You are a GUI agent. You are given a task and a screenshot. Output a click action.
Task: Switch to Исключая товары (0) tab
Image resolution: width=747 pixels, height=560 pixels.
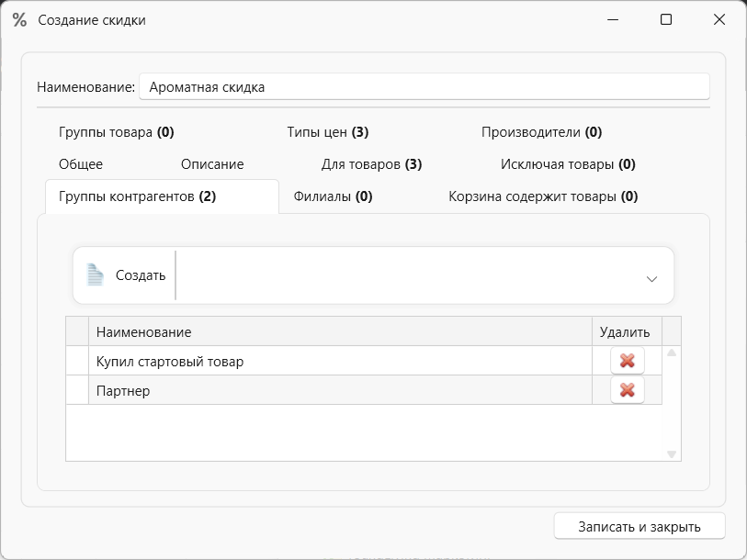568,164
